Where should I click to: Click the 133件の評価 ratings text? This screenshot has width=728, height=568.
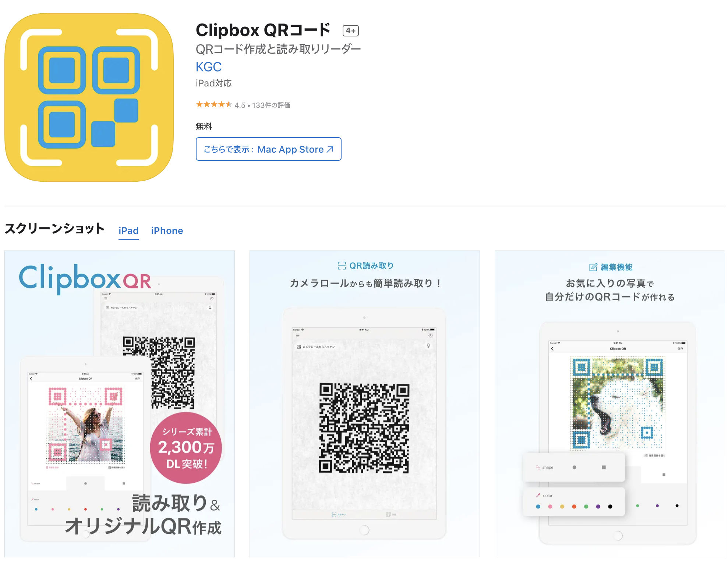coord(271,105)
